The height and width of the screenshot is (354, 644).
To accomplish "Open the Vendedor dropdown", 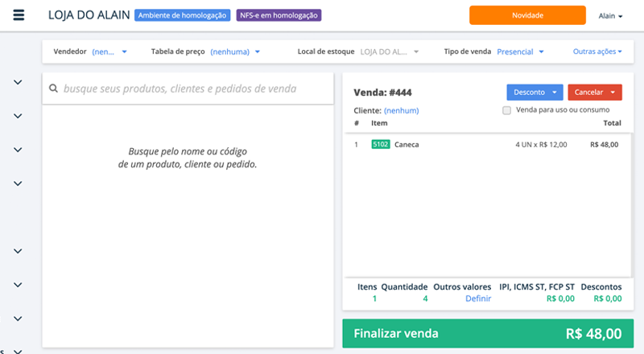I will tap(109, 51).
